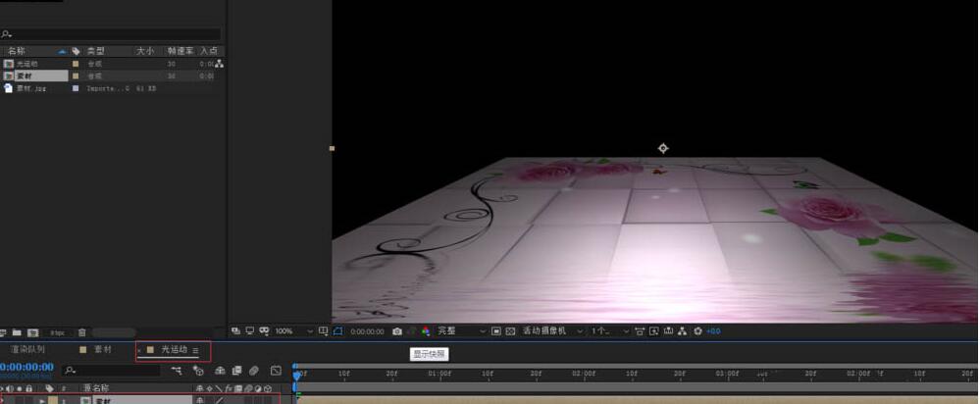
Task: Click the viewer timecode 0:00:00:00
Action: (x=367, y=331)
